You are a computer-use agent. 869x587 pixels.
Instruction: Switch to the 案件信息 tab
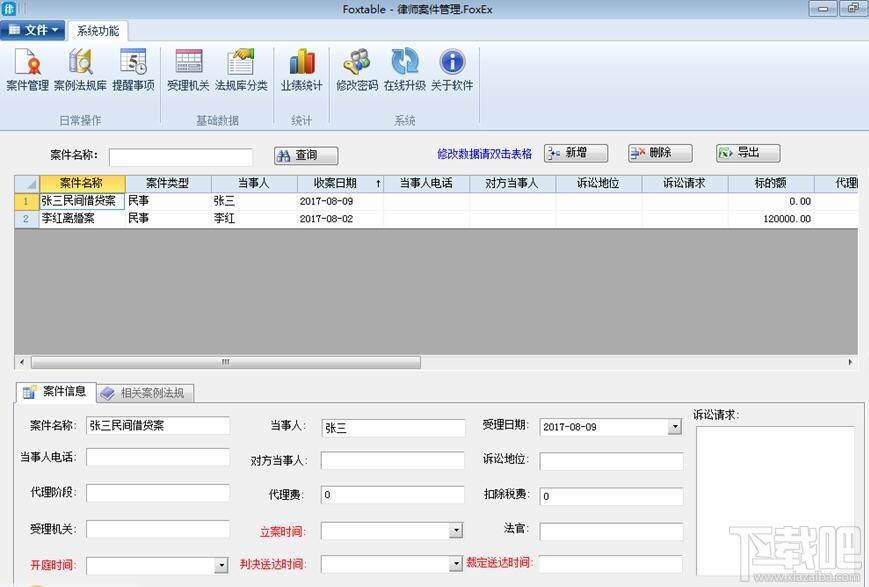tap(55, 391)
